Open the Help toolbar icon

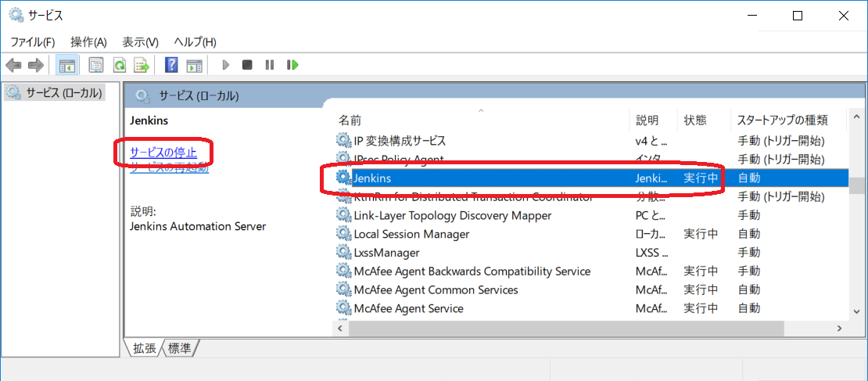click(x=171, y=66)
